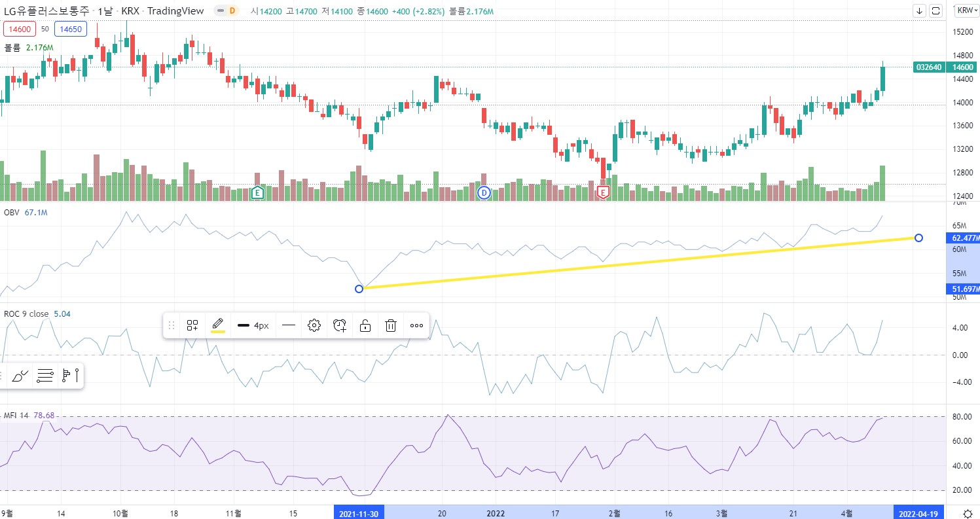Open chart settings gear in bottom corner
The image size is (980, 519).
click(x=968, y=513)
